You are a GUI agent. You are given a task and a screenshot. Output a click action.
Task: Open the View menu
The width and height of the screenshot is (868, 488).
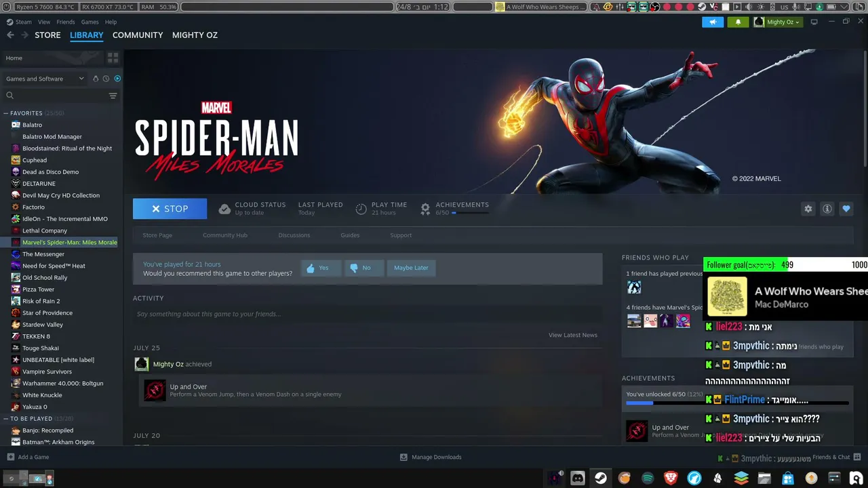[44, 22]
